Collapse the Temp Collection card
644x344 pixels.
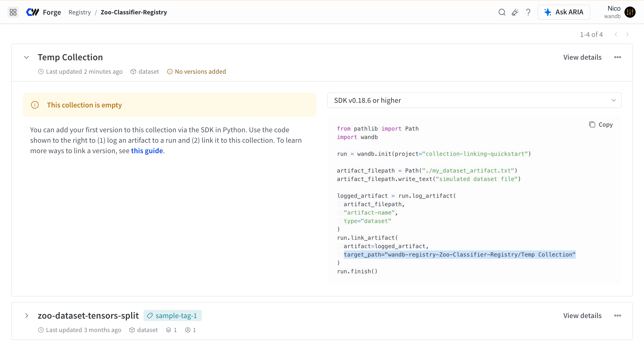[x=26, y=57]
